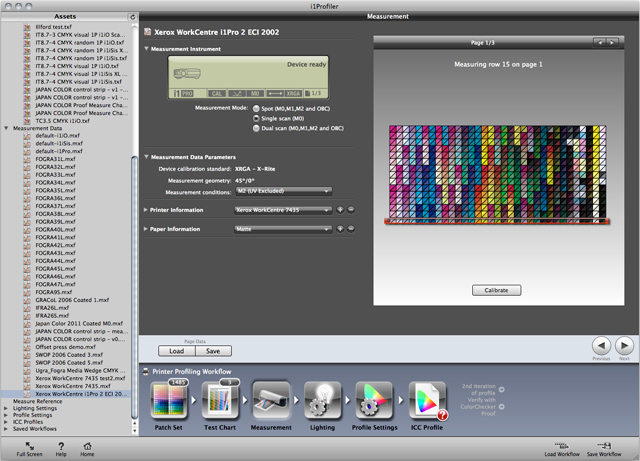The image size is (640, 461).
Task: Click the Load Workflow icon
Action: [562, 446]
